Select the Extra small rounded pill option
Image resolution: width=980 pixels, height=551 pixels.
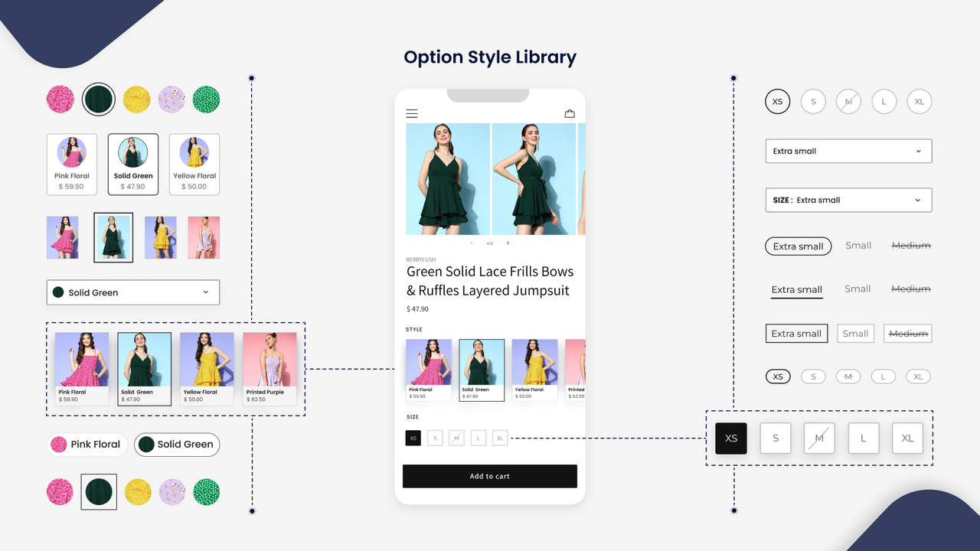[x=798, y=246]
